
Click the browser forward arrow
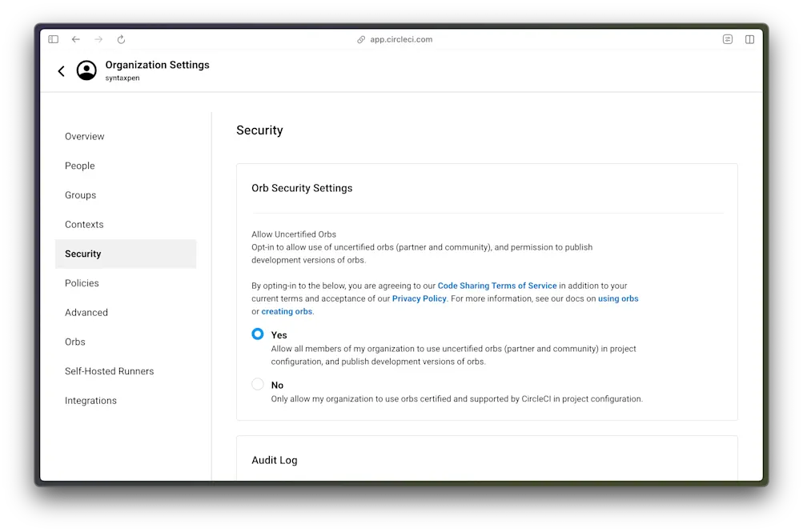(98, 39)
